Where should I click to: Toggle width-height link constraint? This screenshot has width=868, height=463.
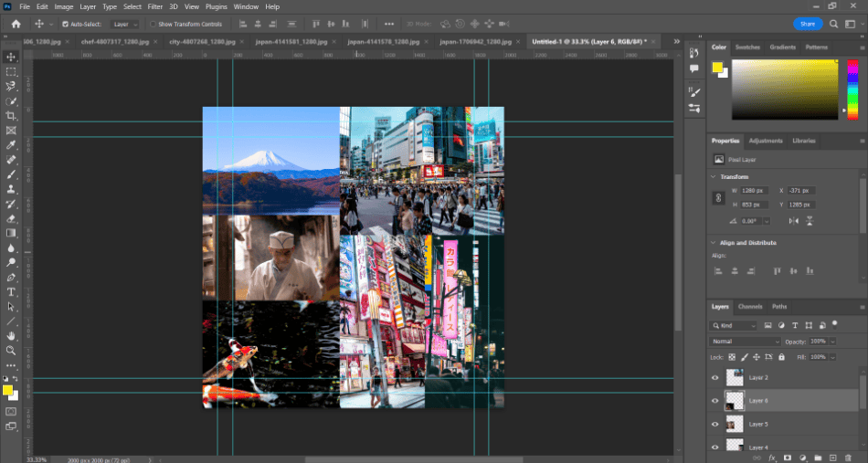718,197
